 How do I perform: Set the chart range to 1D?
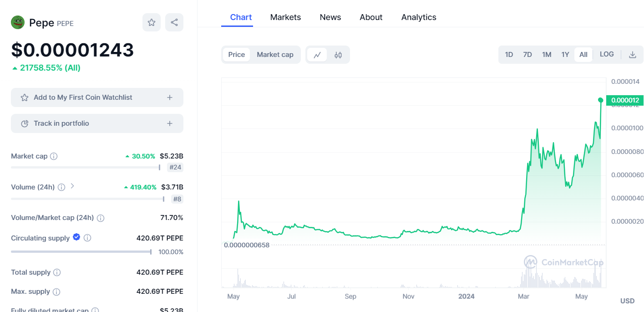(509, 55)
